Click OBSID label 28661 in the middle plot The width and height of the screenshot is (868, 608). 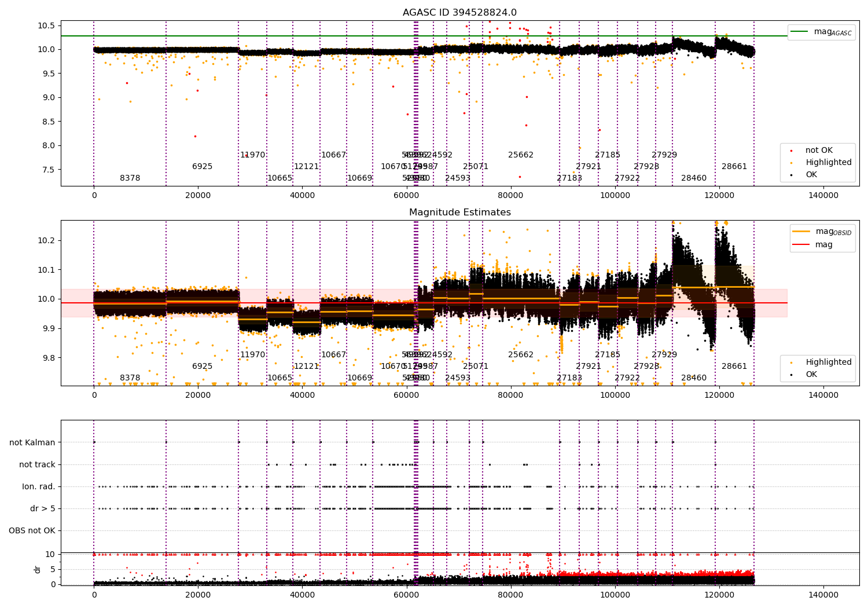(734, 367)
